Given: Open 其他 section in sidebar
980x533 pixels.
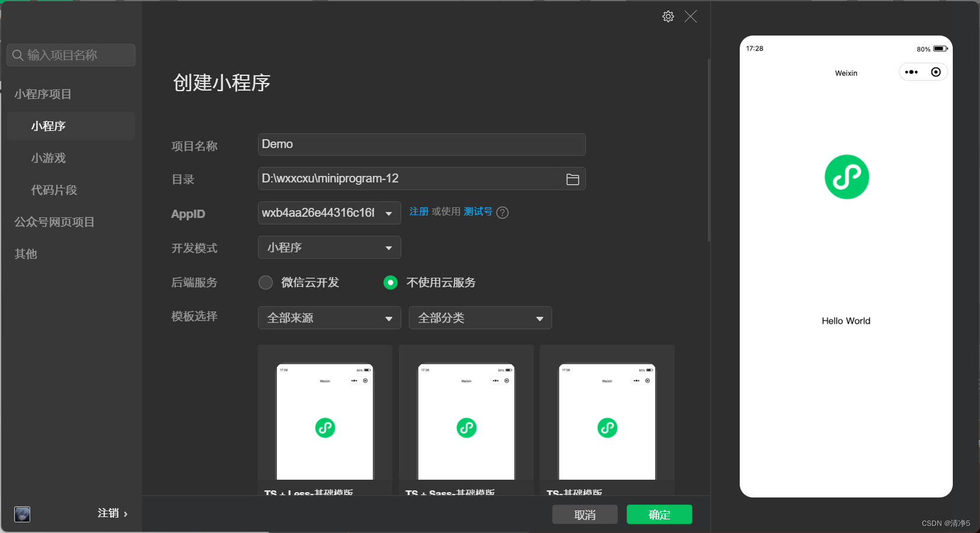Looking at the screenshot, I should 25,254.
